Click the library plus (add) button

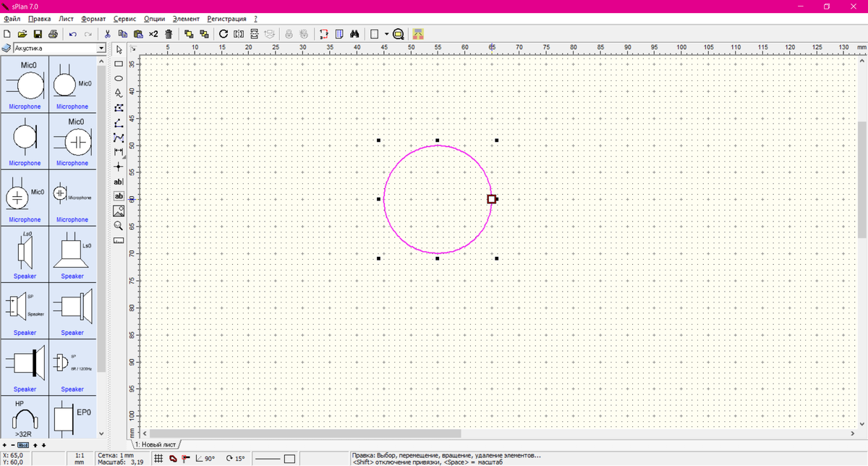pyautogui.click(x=5, y=444)
